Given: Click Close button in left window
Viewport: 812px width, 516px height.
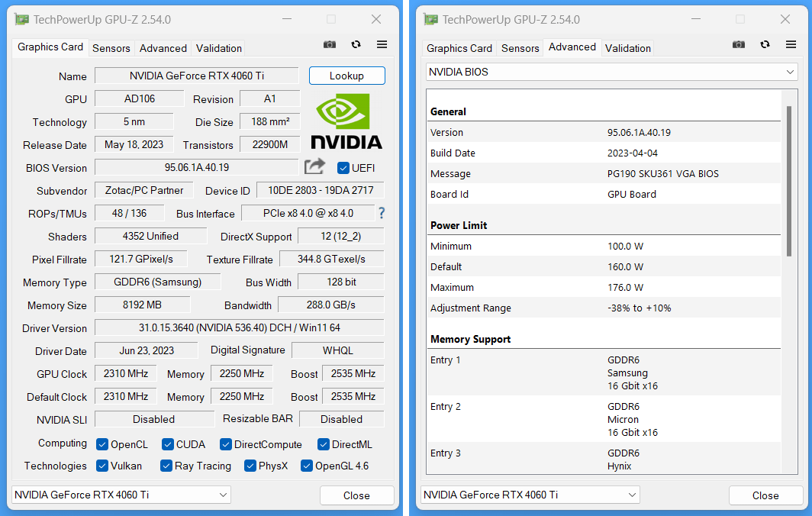Looking at the screenshot, I should click(357, 495).
